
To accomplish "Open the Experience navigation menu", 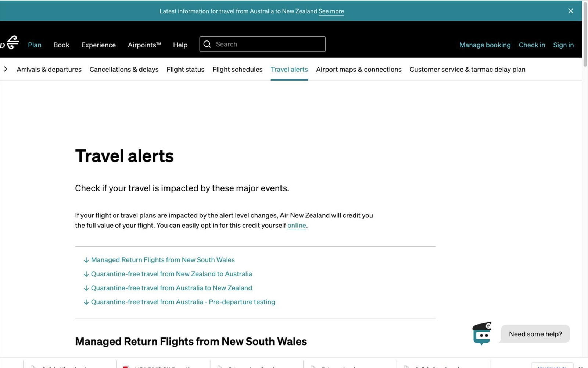I will pyautogui.click(x=98, y=45).
